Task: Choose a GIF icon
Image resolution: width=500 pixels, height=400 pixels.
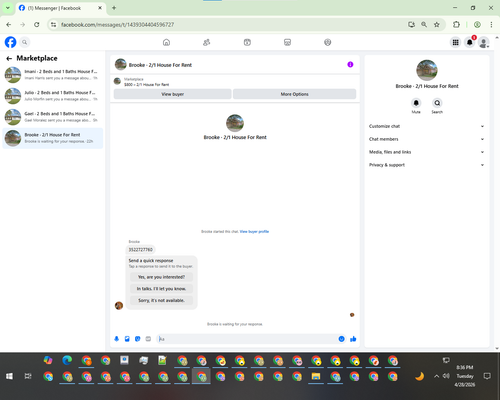Action: pyautogui.click(x=148, y=339)
